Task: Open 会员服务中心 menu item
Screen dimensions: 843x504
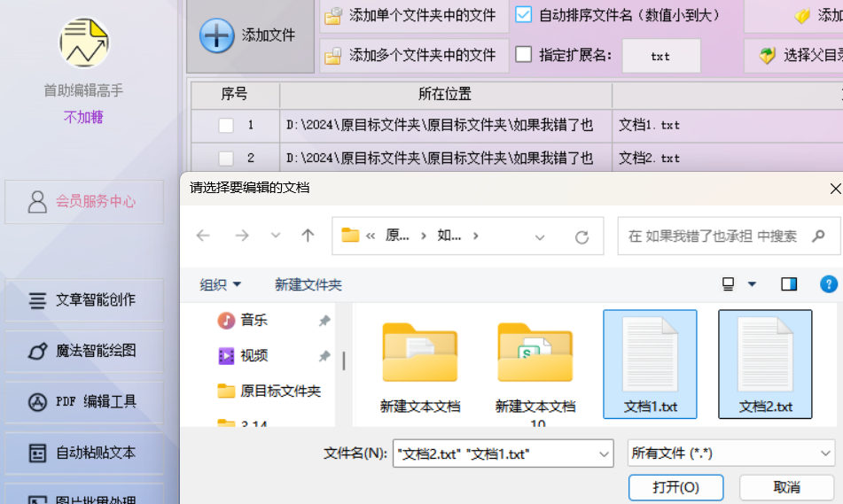Action: point(84,202)
